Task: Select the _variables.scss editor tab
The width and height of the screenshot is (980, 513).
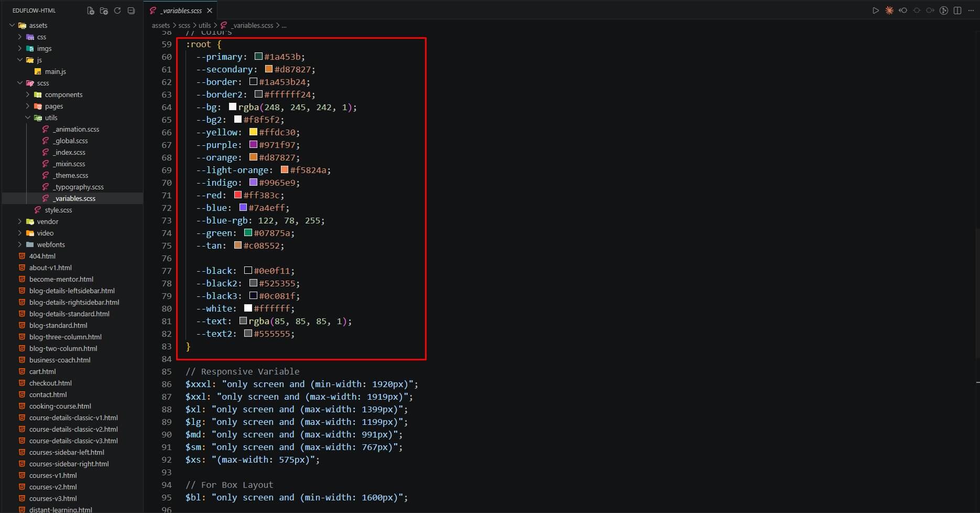Action: point(180,10)
